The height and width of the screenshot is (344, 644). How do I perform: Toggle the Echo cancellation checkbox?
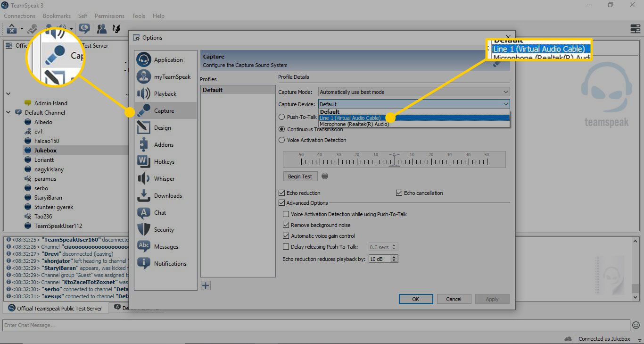click(x=399, y=193)
